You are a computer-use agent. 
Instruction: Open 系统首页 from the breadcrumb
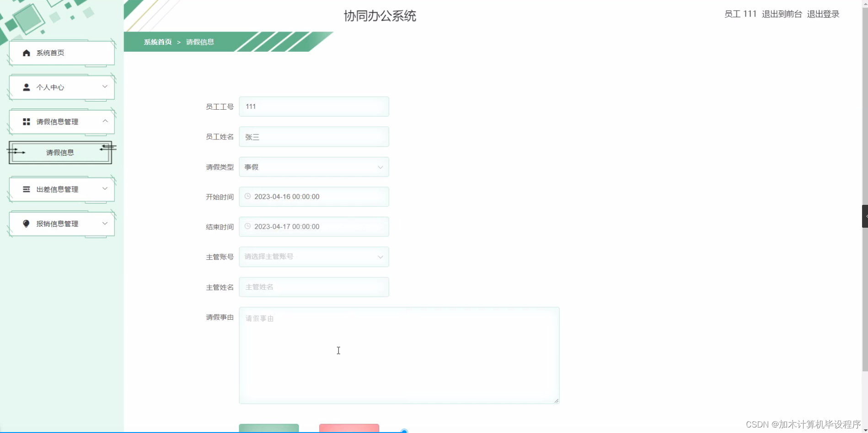(x=157, y=42)
